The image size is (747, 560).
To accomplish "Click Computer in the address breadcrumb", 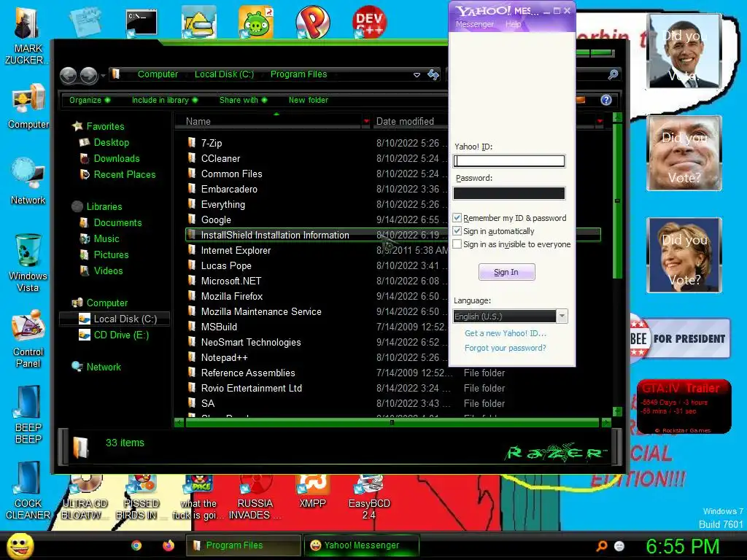I will [158, 74].
